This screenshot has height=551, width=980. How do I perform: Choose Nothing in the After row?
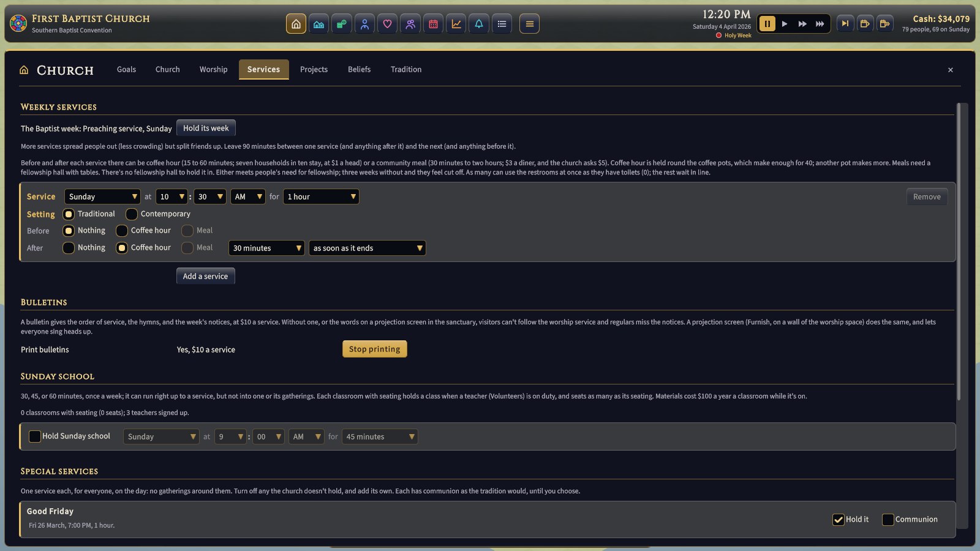[69, 248]
